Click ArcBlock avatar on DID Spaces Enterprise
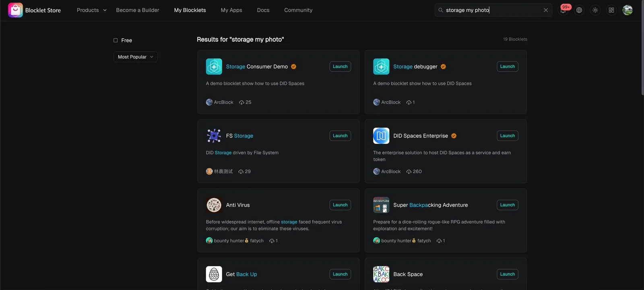The image size is (644, 290). 376,172
